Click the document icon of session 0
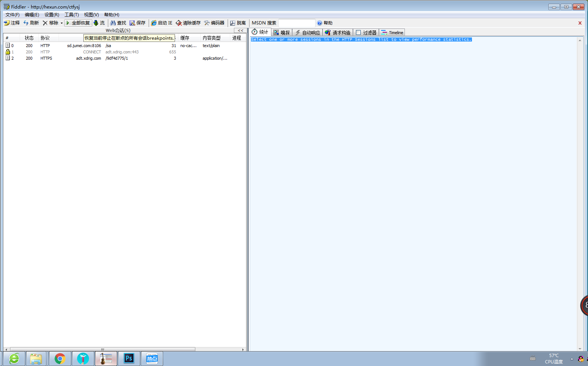 [7, 45]
